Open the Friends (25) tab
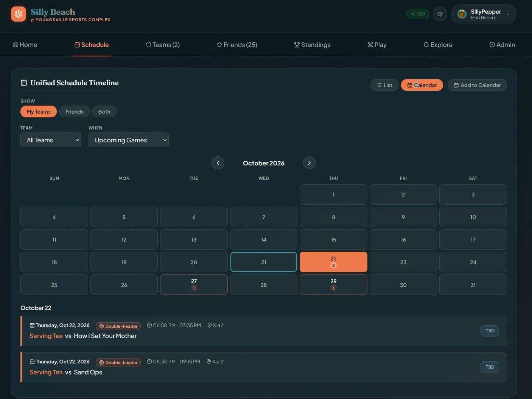 (x=237, y=45)
